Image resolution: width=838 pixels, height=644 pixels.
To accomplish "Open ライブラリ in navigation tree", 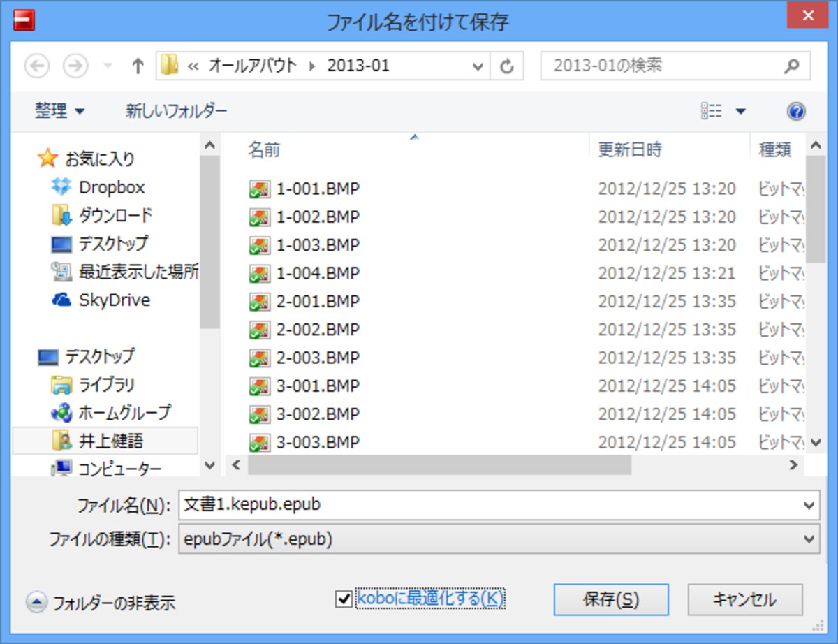I will [94, 385].
